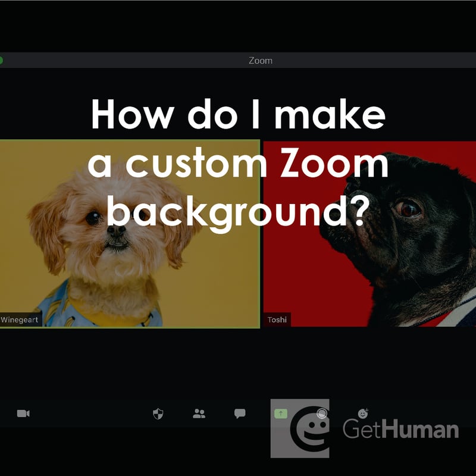Click the "Winegeart" name label
The image size is (476, 476).
pos(20,320)
